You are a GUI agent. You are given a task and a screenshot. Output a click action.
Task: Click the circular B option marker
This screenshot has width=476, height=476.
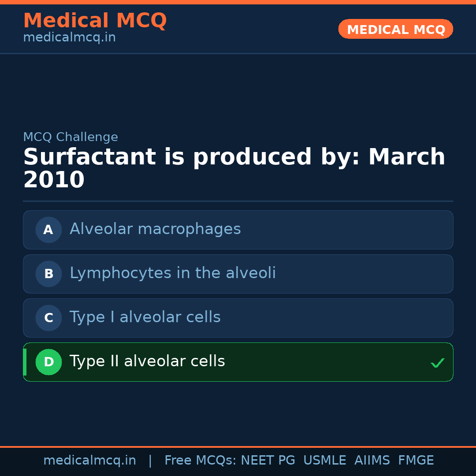[48, 274]
